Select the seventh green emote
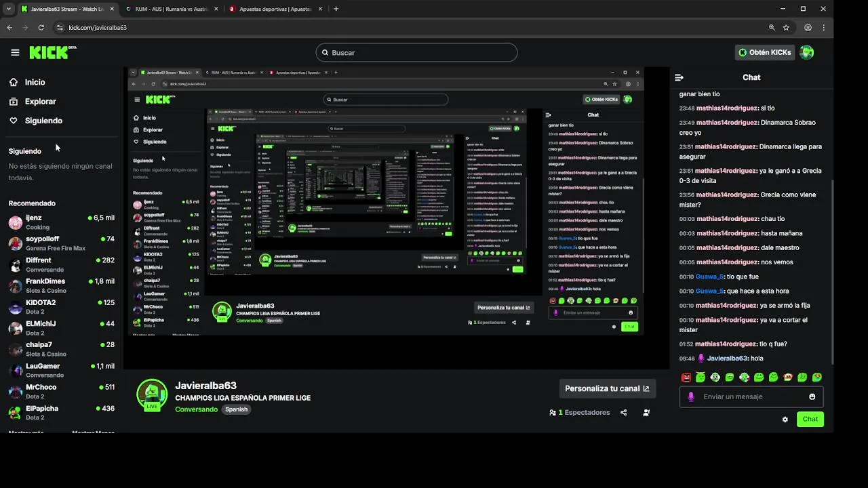The image size is (868, 488). [x=774, y=378]
